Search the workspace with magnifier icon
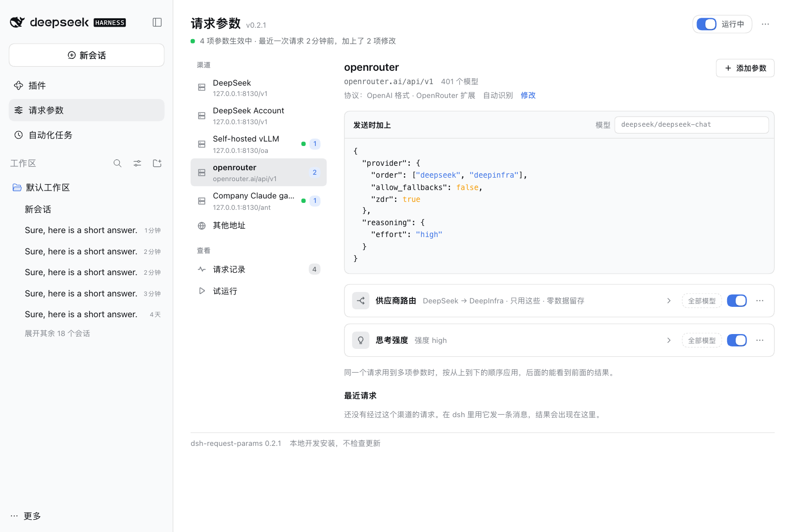Viewport: 792px width, 532px height. 117,163
